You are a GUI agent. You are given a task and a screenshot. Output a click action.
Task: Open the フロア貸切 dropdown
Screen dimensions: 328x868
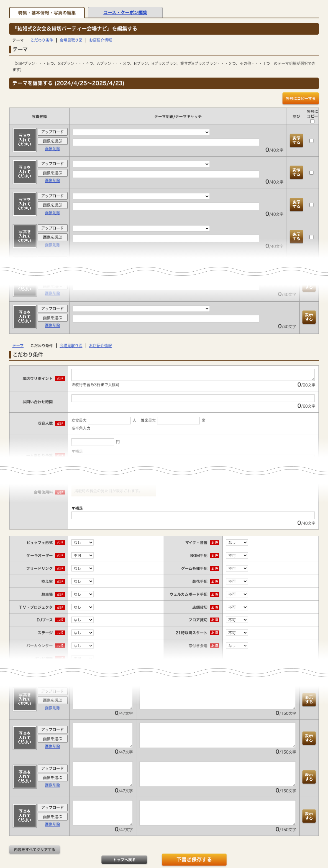click(x=237, y=620)
